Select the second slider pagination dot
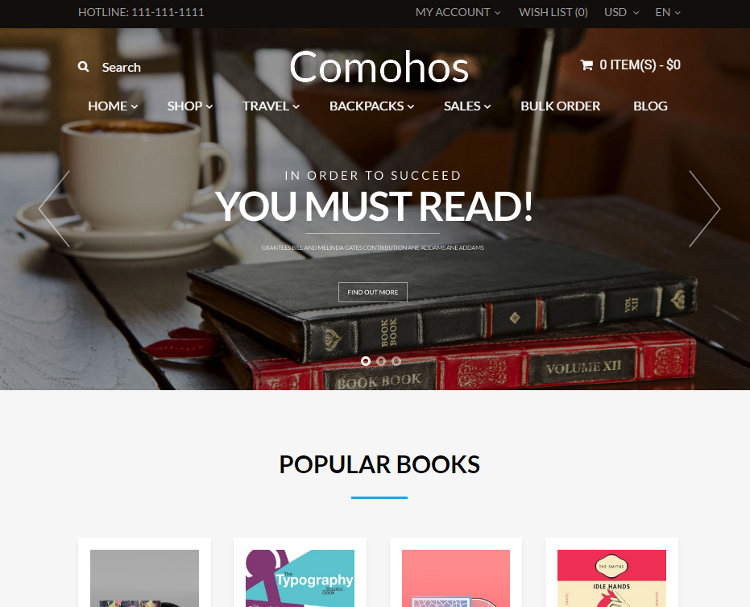This screenshot has width=750, height=607. (381, 361)
